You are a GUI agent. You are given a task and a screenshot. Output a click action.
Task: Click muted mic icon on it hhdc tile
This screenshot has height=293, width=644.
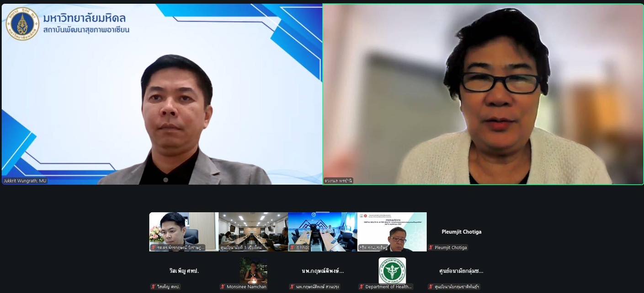[292, 248]
